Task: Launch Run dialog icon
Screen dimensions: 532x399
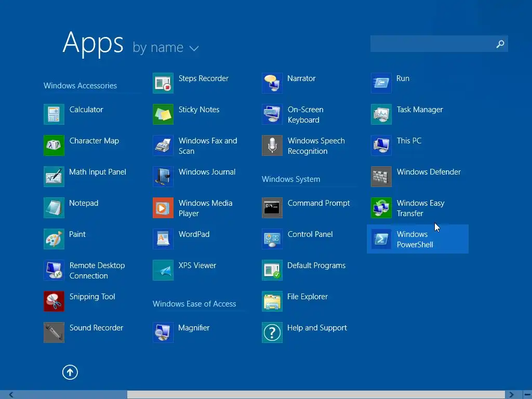Action: pos(381,83)
